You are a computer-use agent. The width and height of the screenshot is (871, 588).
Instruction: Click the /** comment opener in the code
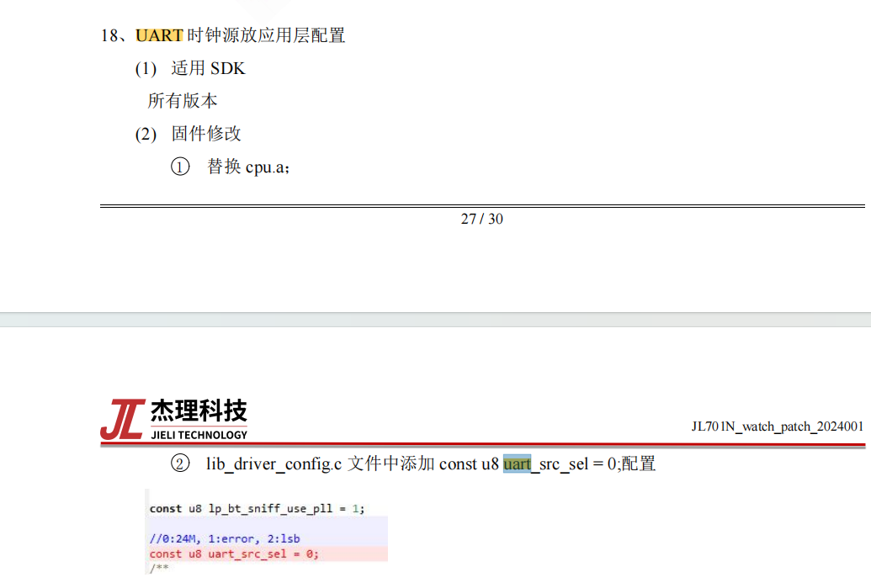159,568
